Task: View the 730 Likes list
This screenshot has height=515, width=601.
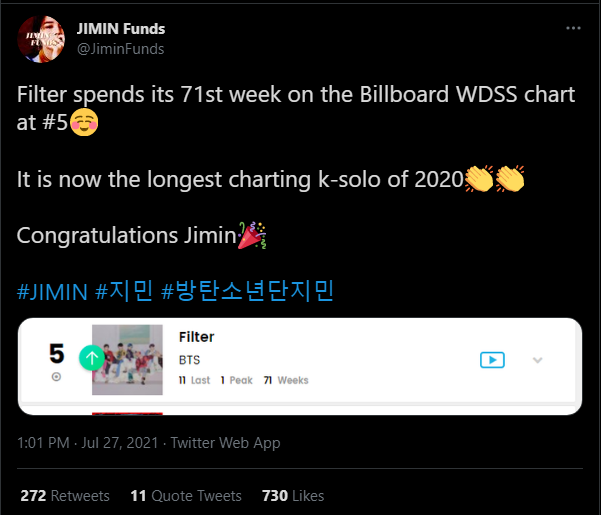Action: [x=293, y=495]
